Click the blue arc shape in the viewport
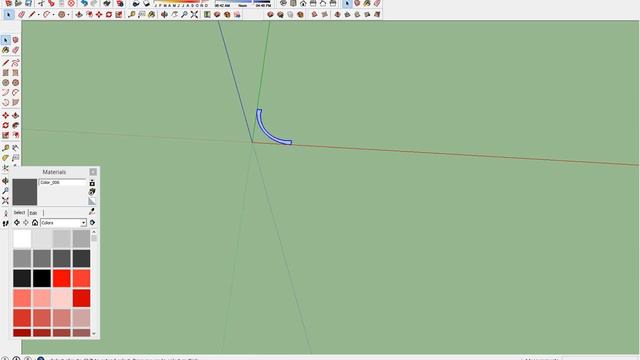The image size is (640, 360). tap(267, 134)
